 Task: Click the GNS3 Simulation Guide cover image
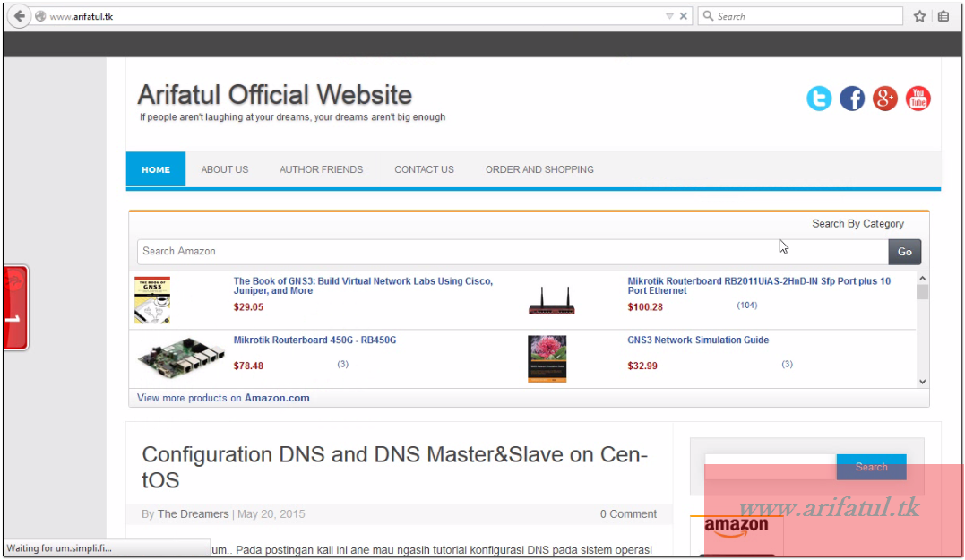[547, 358]
